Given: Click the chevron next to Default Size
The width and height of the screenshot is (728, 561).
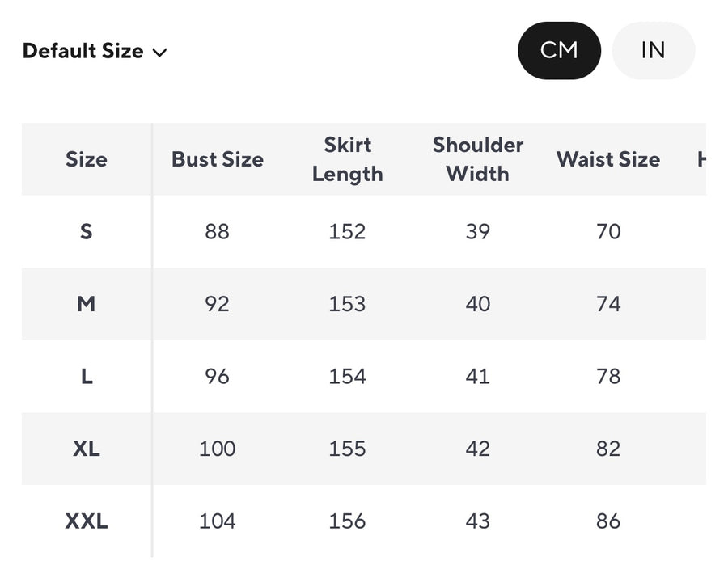Looking at the screenshot, I should pos(159,53).
